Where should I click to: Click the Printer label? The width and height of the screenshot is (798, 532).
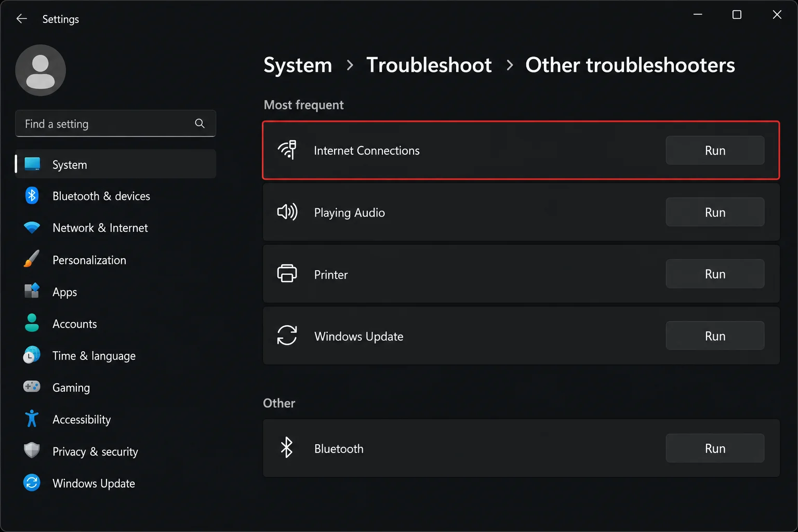point(331,274)
